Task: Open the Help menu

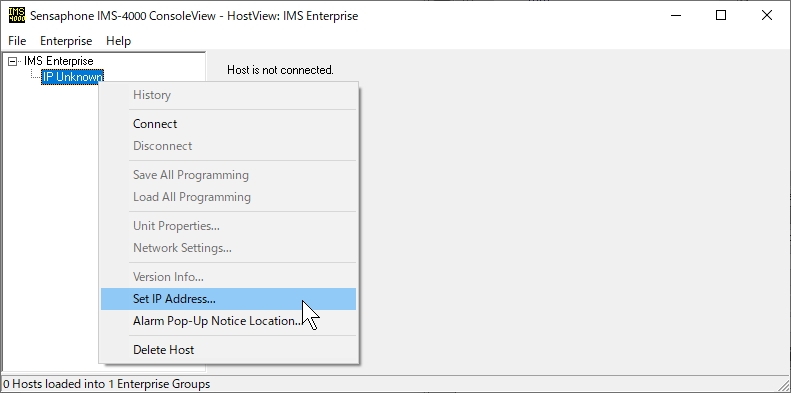Action: pyautogui.click(x=119, y=41)
